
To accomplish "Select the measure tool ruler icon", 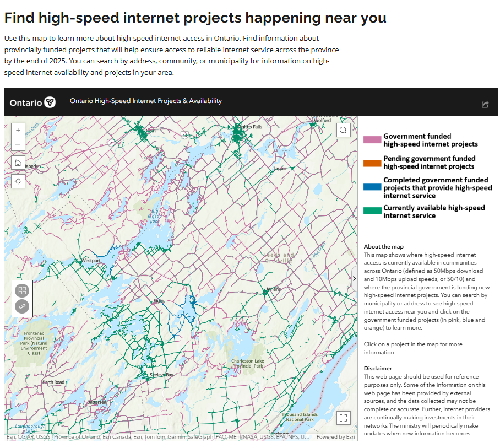I will click(21, 306).
